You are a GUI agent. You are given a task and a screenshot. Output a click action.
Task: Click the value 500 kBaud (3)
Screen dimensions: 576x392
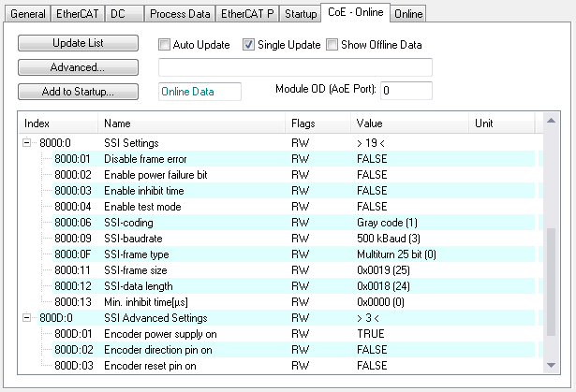click(389, 239)
